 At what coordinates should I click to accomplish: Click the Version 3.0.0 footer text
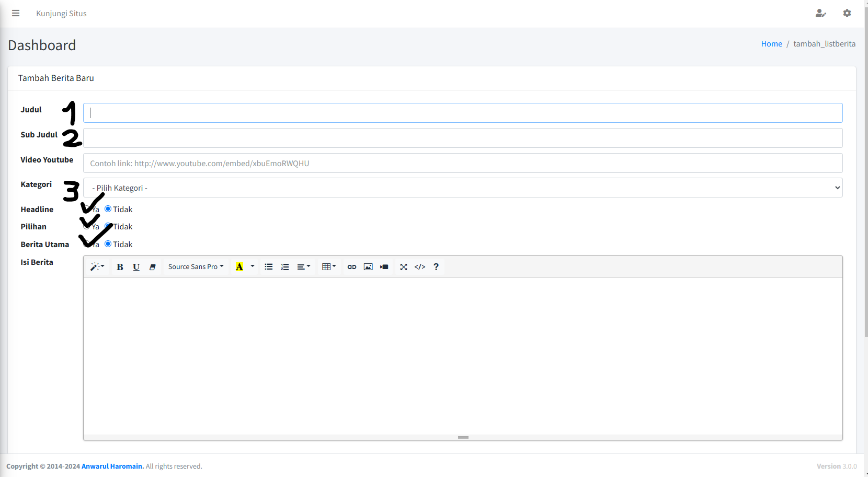[837, 466]
